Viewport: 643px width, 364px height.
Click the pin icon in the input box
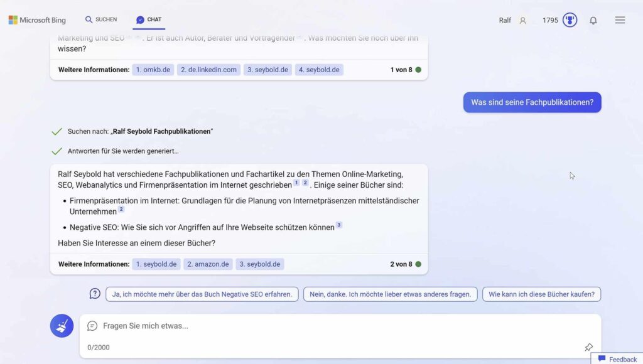pos(588,347)
